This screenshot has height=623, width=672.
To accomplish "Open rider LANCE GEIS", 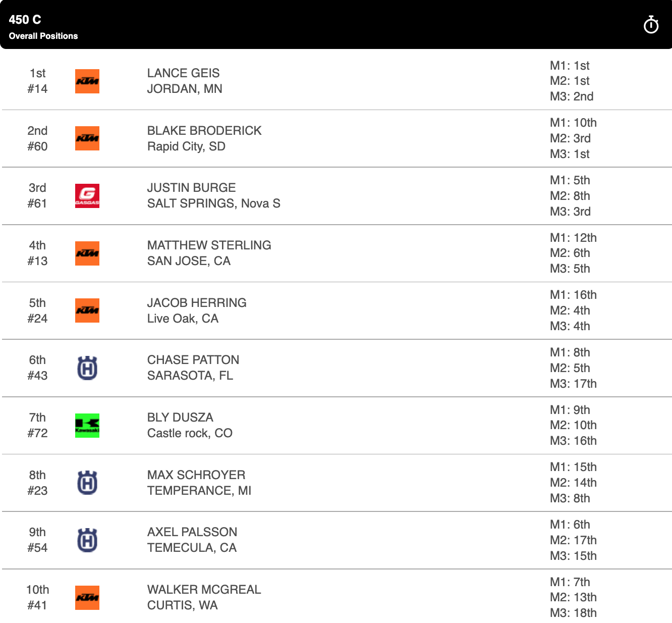I will pos(183,73).
